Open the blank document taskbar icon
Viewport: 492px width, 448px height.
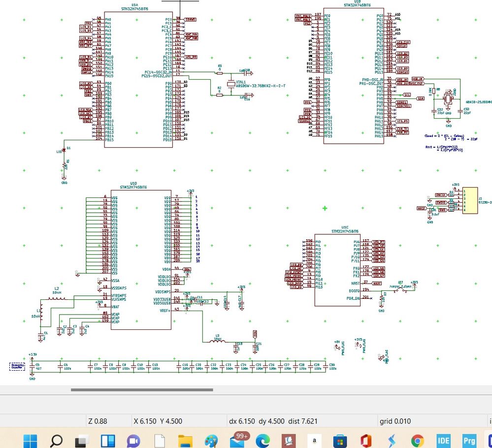pos(160,441)
